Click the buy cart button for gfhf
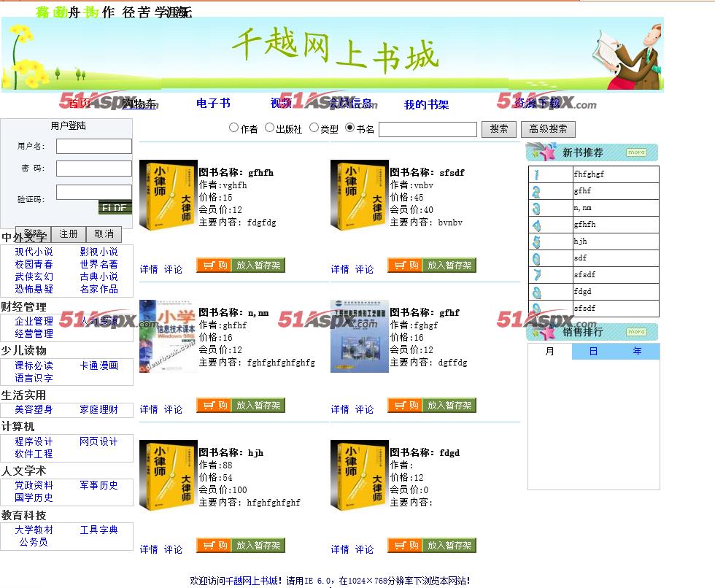The width and height of the screenshot is (715, 588). point(406,405)
